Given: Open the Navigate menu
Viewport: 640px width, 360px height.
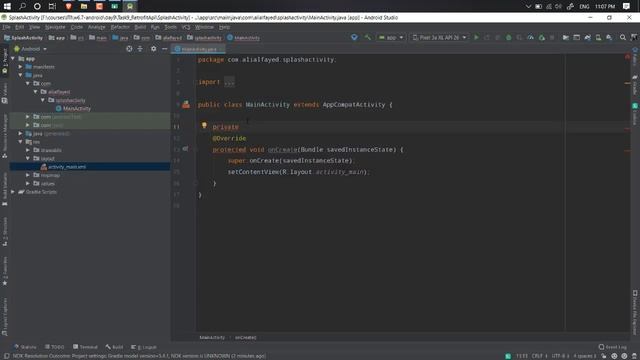Looking at the screenshot, I should pyautogui.click(x=55, y=27).
